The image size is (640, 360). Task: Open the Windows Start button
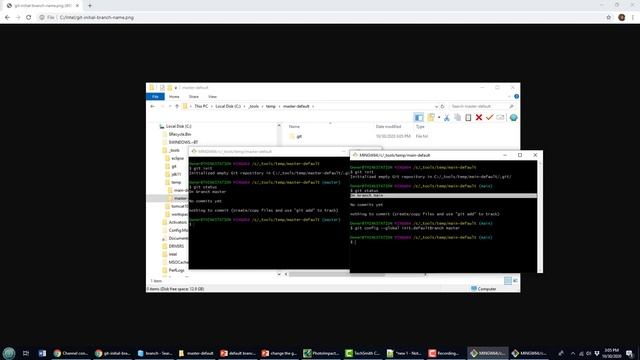9,353
